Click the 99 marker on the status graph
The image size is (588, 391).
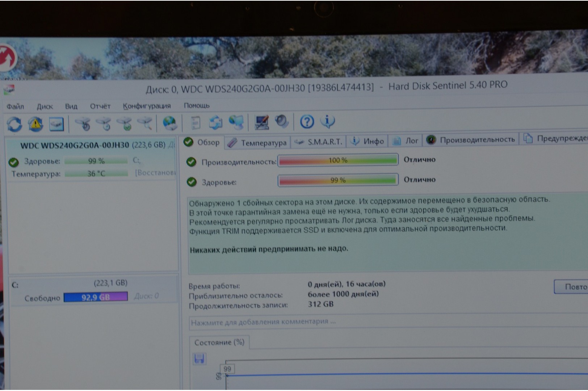[x=227, y=369]
